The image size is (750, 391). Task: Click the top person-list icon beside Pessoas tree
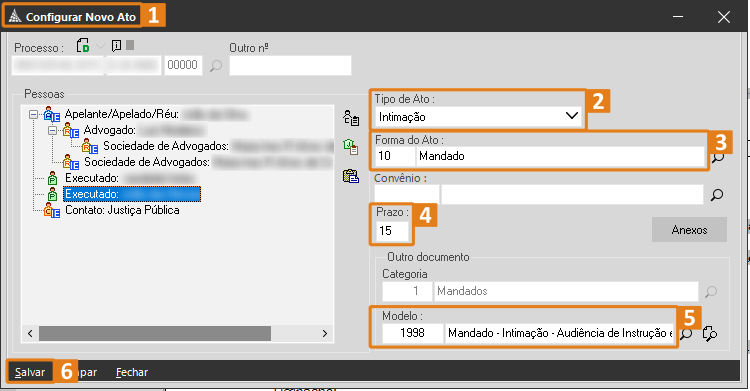coord(351,118)
